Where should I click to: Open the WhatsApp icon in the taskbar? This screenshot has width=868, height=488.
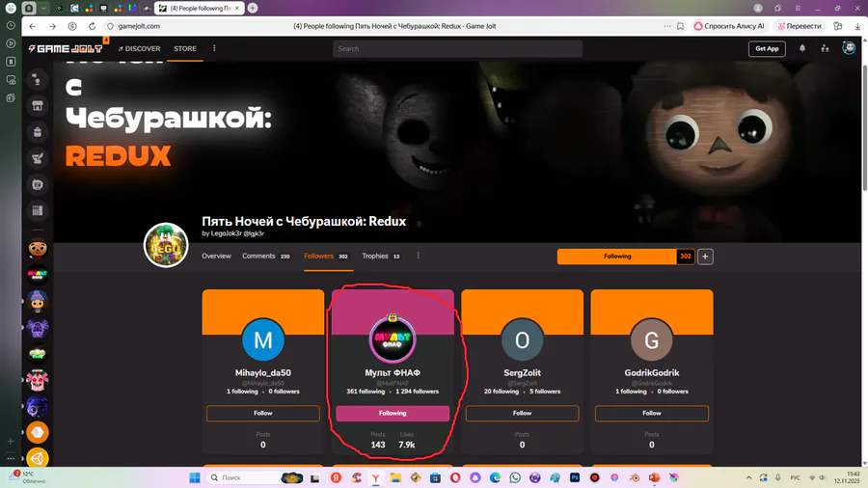[x=515, y=477]
